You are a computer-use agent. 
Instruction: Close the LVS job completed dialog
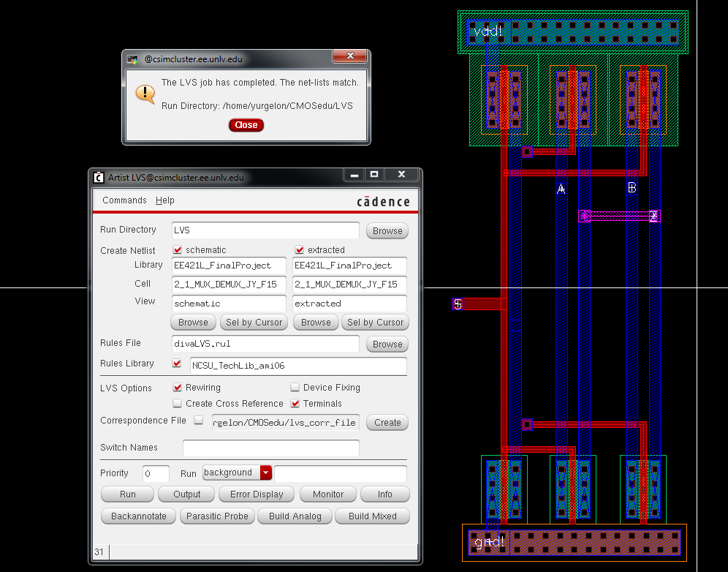pos(246,125)
